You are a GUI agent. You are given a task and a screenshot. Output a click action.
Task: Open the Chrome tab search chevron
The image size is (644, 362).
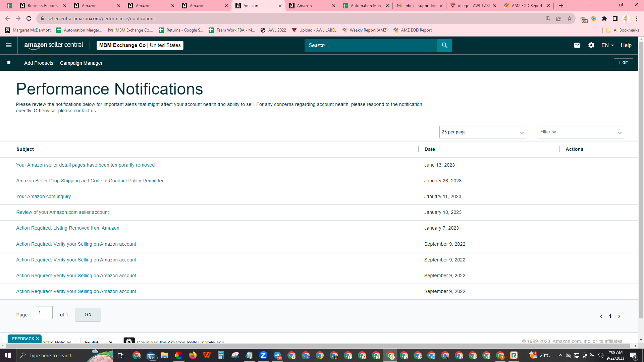pyautogui.click(x=590, y=5)
